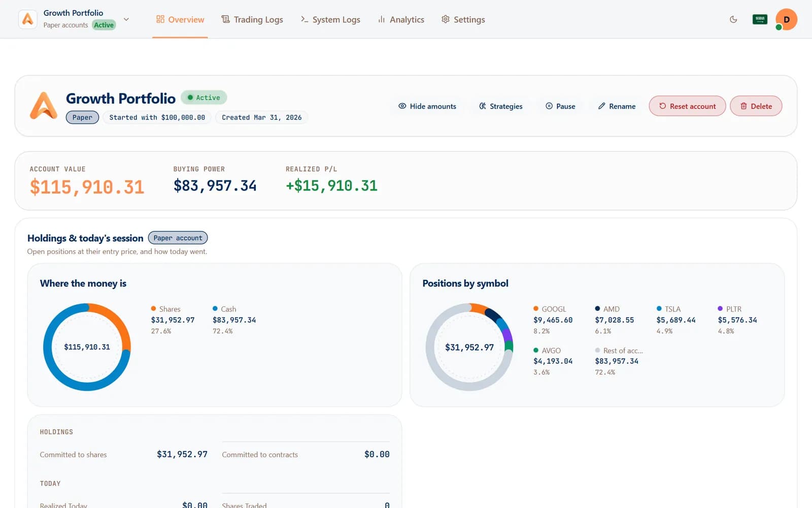The height and width of the screenshot is (508, 812).
Task: Click Committed to contracts $0.00 value
Action: pos(377,454)
